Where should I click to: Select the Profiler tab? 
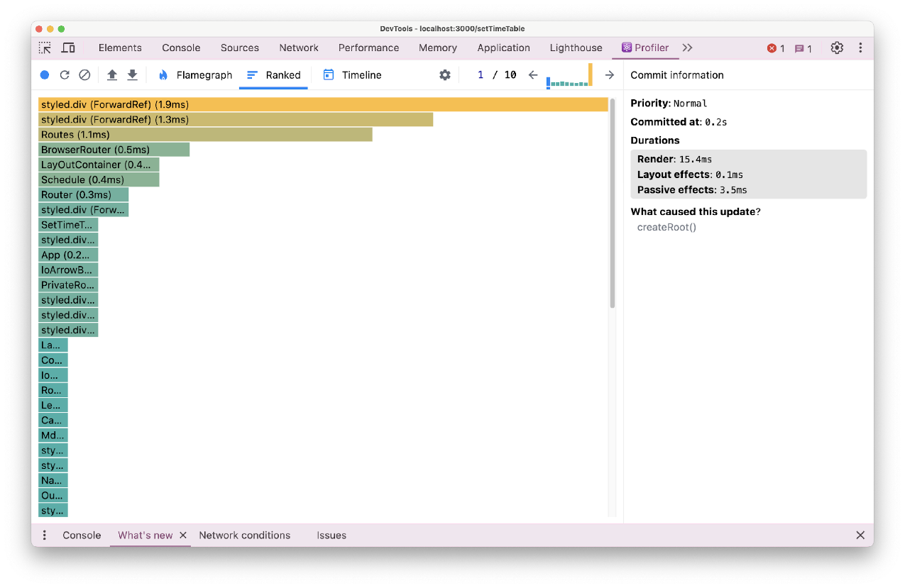click(x=645, y=48)
